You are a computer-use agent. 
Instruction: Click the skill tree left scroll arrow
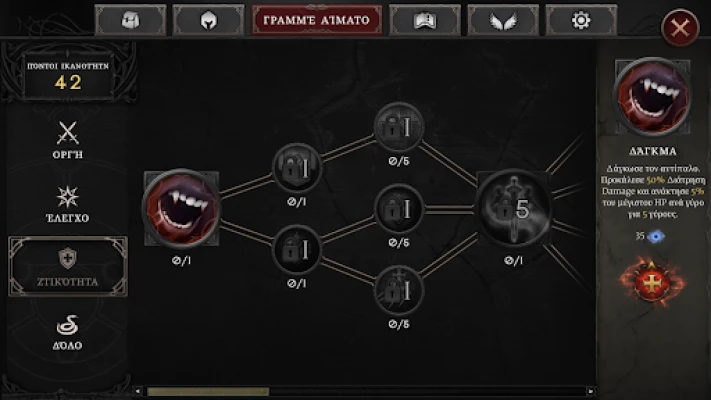(x=138, y=391)
